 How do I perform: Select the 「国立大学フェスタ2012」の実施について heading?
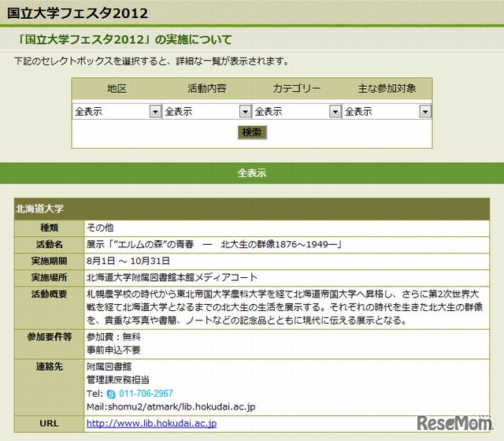[124, 39]
